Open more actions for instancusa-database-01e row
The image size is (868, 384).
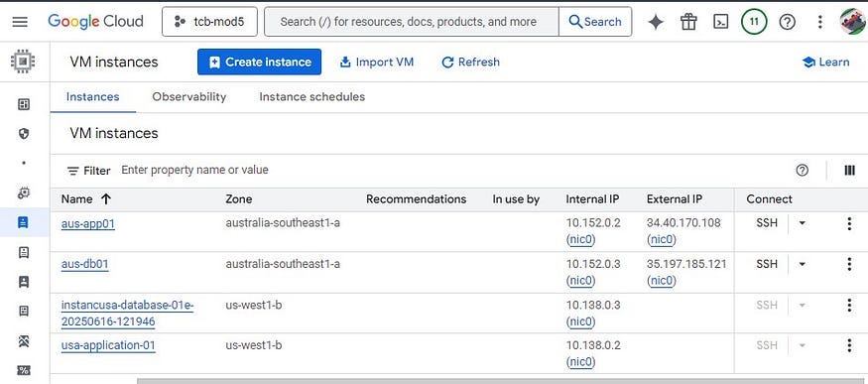849,305
